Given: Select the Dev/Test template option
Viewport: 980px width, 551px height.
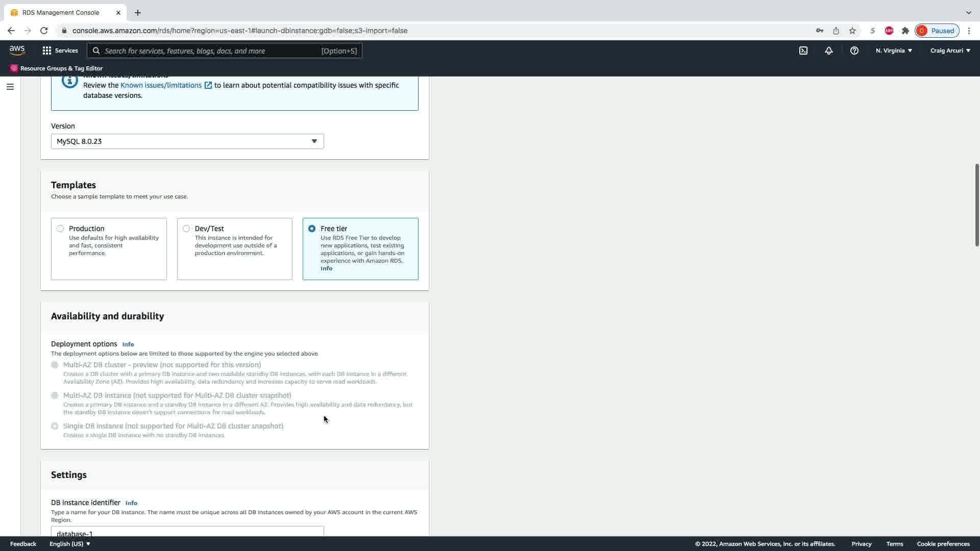Looking at the screenshot, I should pyautogui.click(x=186, y=229).
